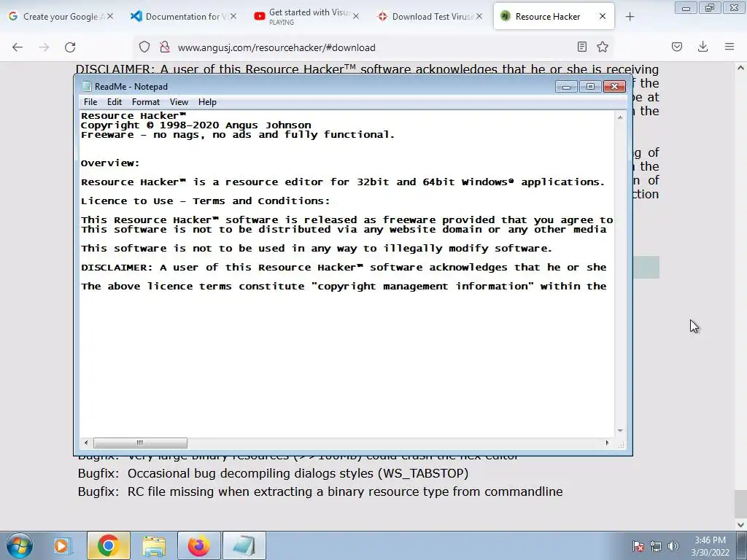Open Notepad View menu
This screenshot has width=747, height=560.
(x=179, y=102)
